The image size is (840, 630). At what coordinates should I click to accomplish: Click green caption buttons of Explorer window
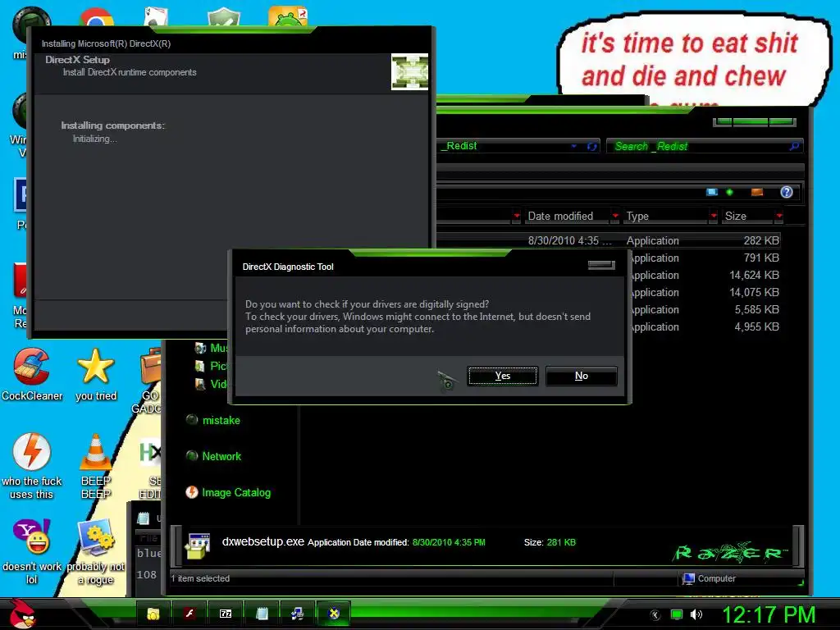click(x=755, y=122)
